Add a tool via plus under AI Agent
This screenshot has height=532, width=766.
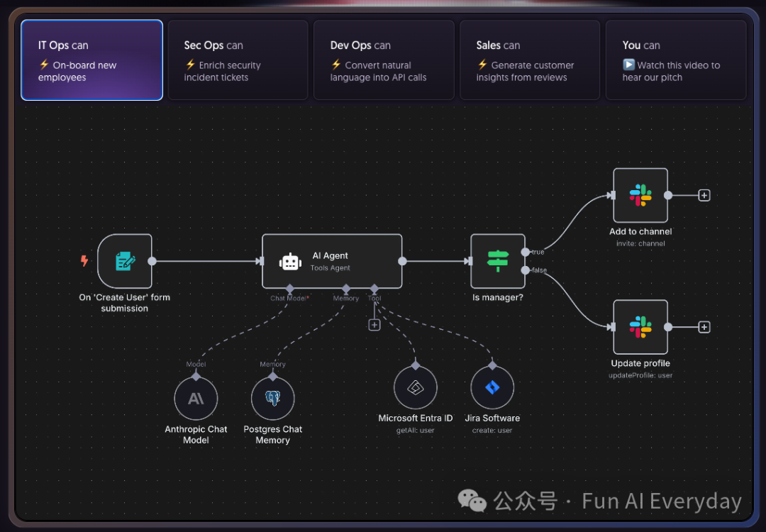point(374,325)
